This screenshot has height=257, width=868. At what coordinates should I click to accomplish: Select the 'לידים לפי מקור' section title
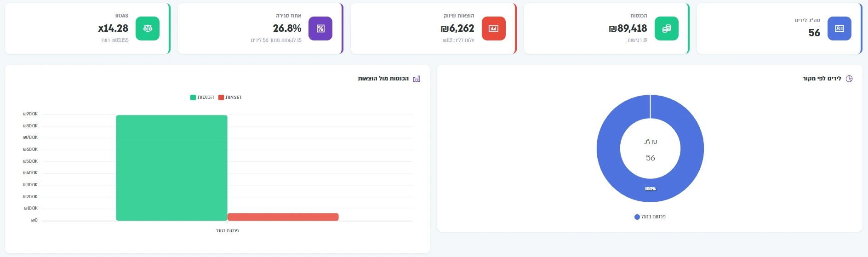click(x=822, y=79)
